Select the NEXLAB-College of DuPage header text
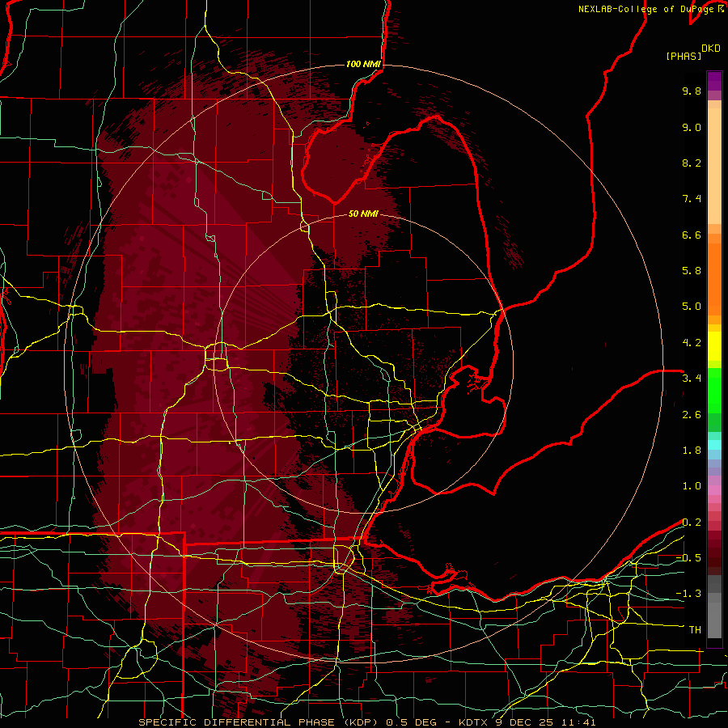The width and height of the screenshot is (728, 728). [647, 9]
